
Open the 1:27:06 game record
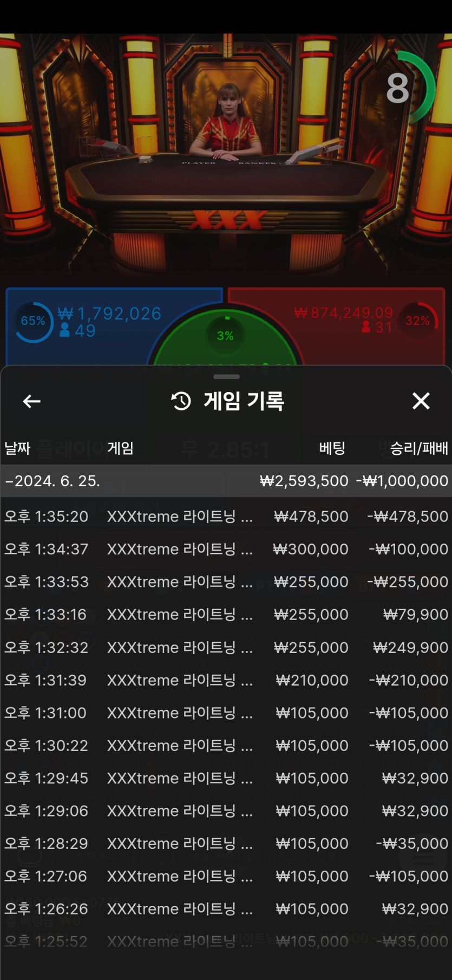point(226,876)
